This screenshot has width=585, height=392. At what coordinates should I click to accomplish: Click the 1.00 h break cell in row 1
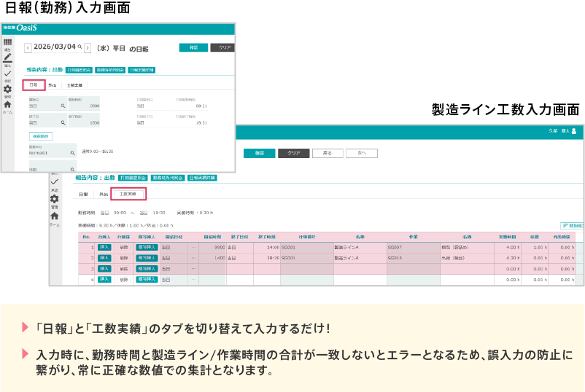pyautogui.click(x=535, y=248)
